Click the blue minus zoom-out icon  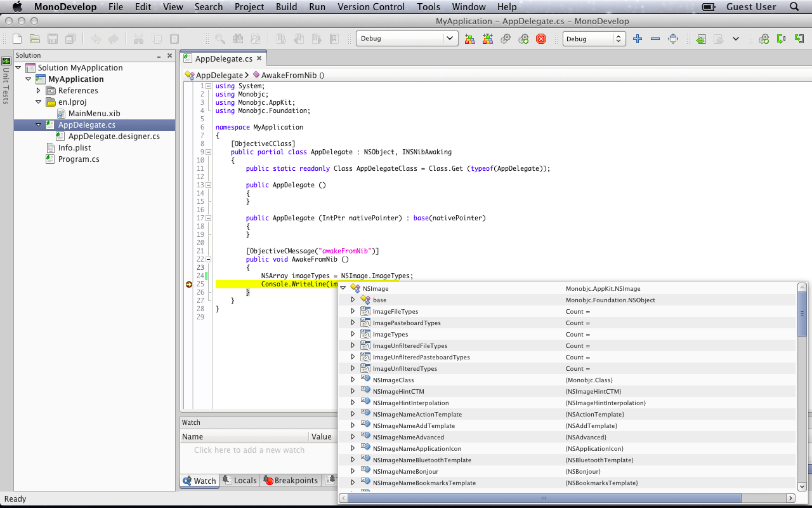pos(655,39)
